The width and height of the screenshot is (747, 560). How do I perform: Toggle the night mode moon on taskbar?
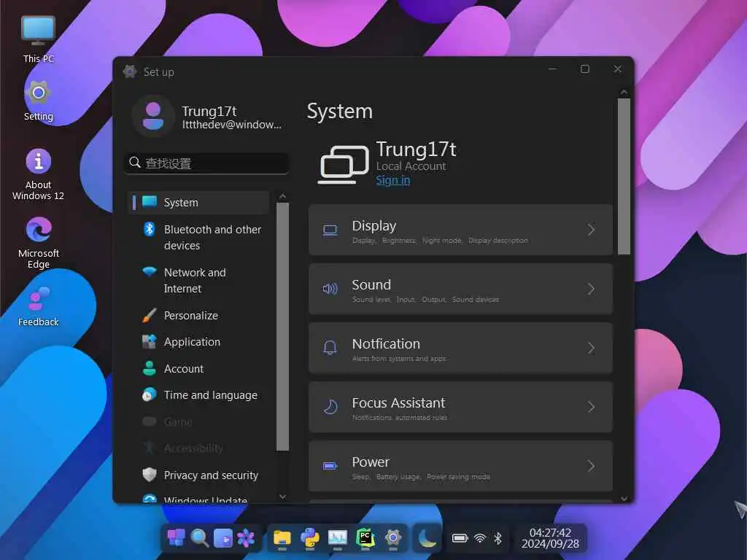427,539
